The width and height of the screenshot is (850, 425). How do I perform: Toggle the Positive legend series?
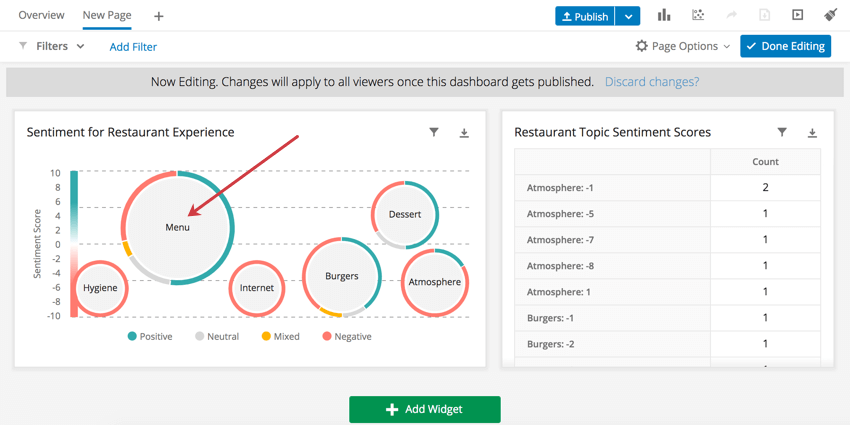[x=150, y=337]
